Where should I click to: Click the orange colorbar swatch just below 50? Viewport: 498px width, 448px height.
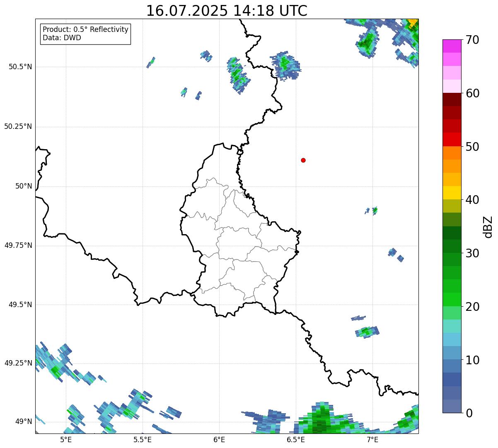point(452,153)
